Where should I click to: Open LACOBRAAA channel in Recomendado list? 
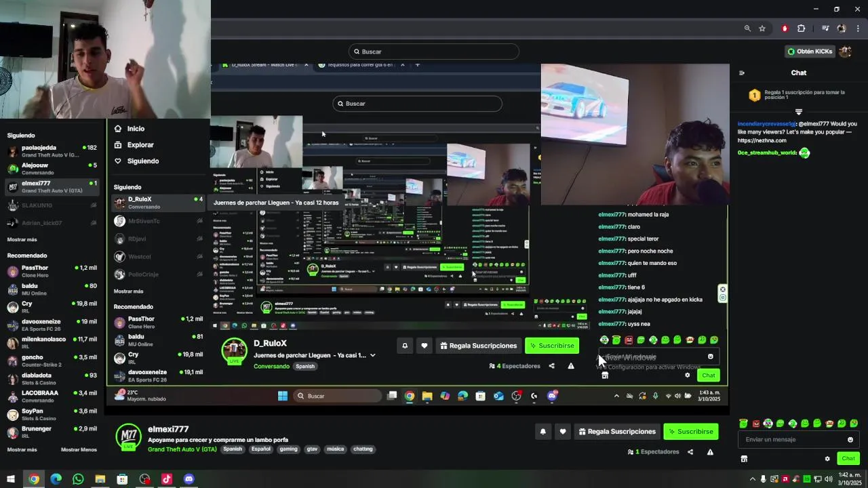[53, 396]
